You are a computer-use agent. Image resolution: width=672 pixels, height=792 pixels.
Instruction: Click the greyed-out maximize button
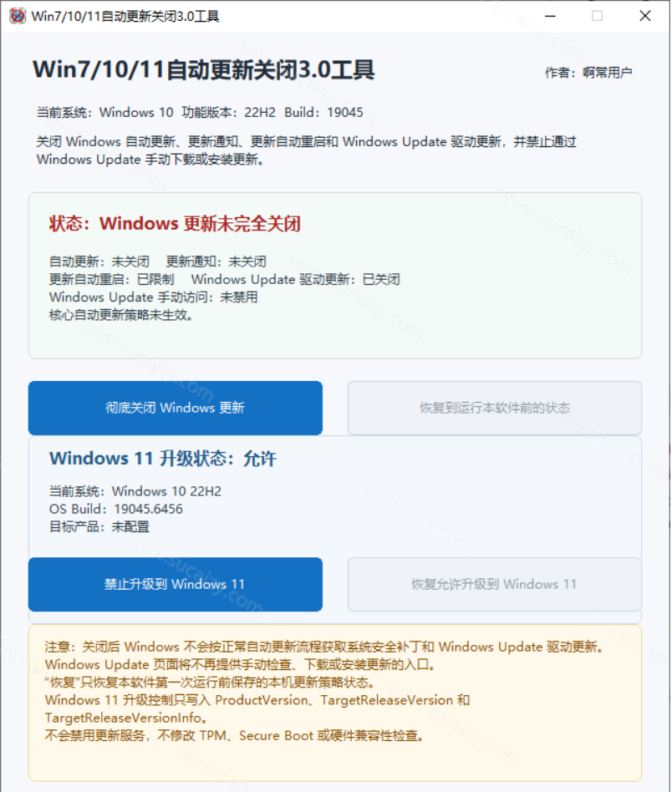coord(598,16)
